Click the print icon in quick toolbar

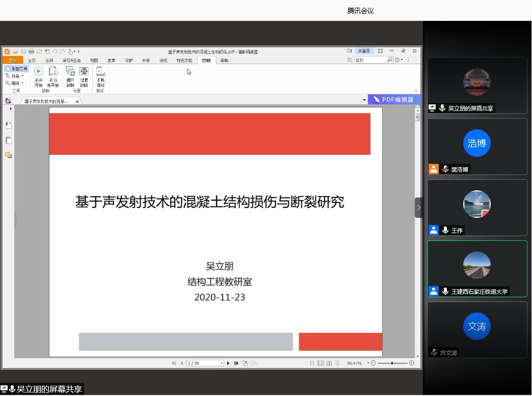tap(31, 51)
